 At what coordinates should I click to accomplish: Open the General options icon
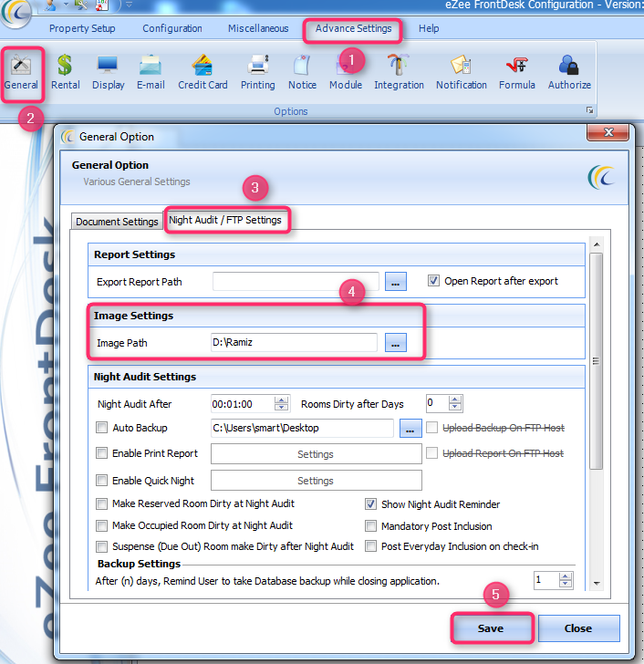21,65
